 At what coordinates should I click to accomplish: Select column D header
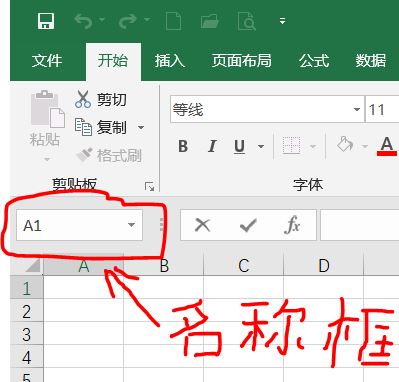(x=324, y=266)
